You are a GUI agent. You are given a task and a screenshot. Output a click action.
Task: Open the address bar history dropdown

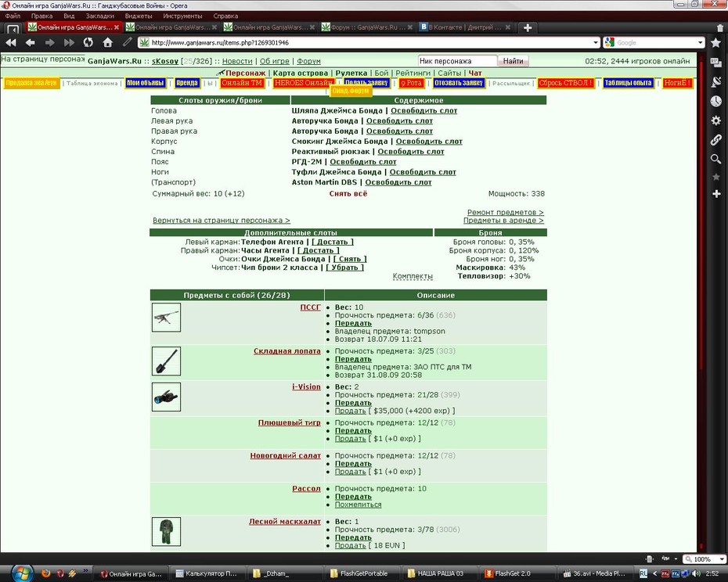tap(596, 43)
